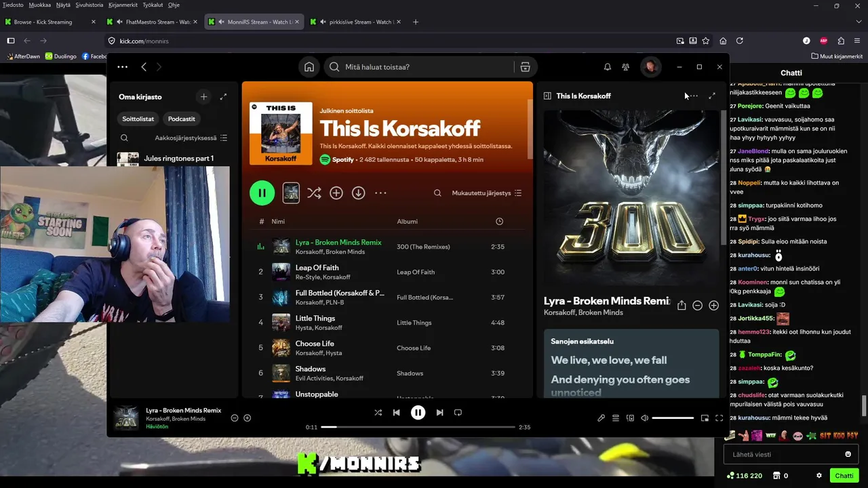Open Mukautettu järjestys sort dropdown

click(x=487, y=193)
